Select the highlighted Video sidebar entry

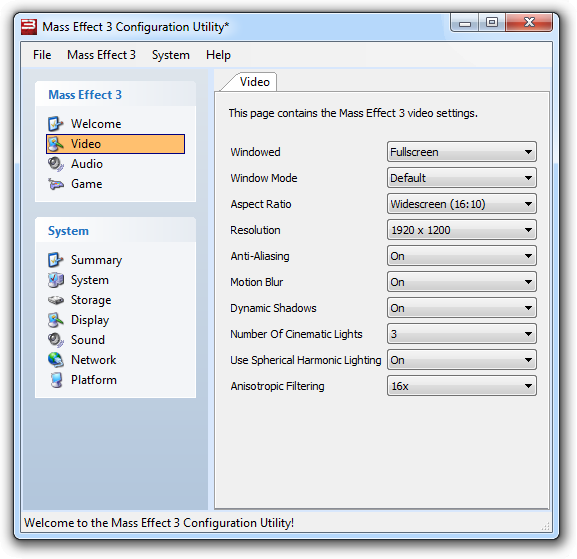116,144
